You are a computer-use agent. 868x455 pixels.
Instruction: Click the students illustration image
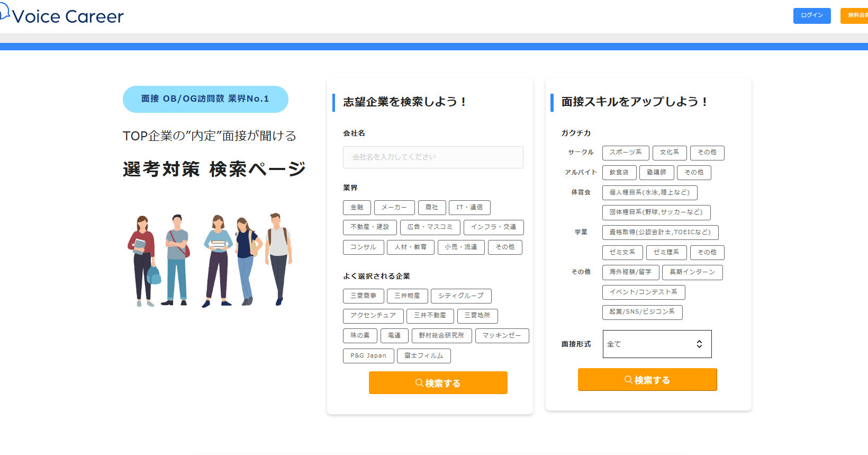click(210, 260)
